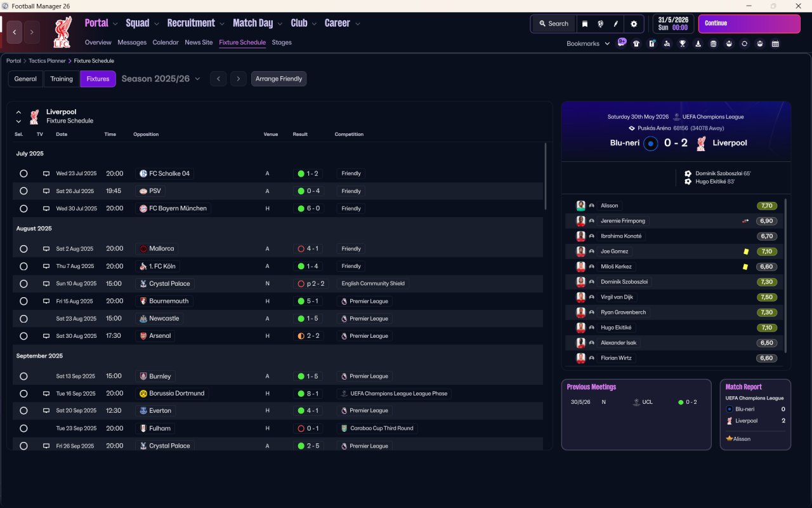Switch to the Training tab

[x=62, y=79]
